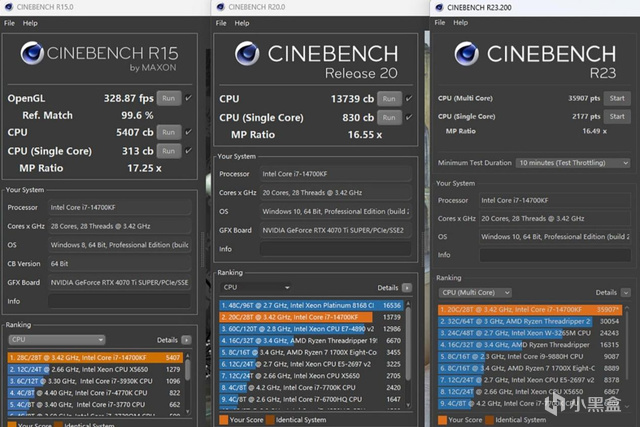Open the Help menu in Cinebench R23
This screenshot has height=427, width=640.
click(x=463, y=22)
